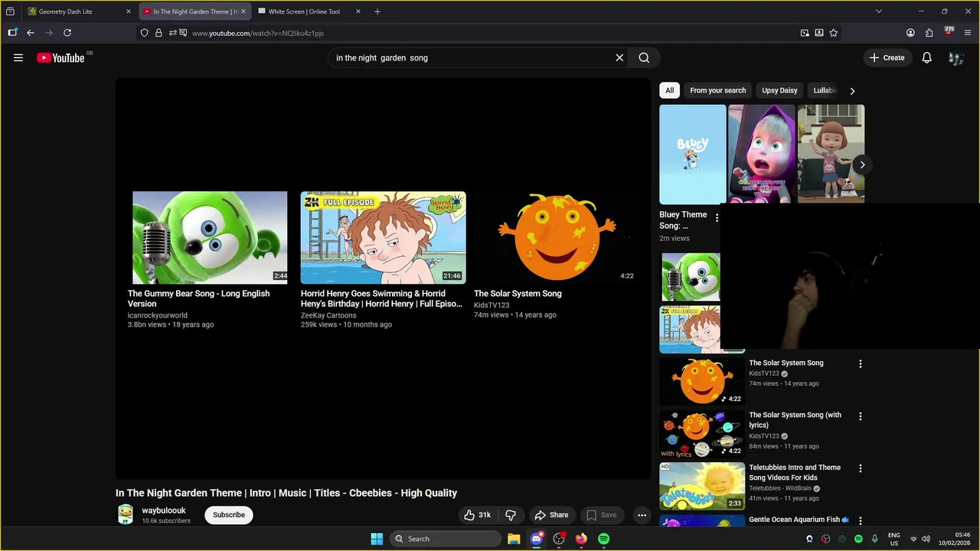Advance the Shorts shelf with next arrow
This screenshot has width=980, height=551.
click(x=862, y=165)
